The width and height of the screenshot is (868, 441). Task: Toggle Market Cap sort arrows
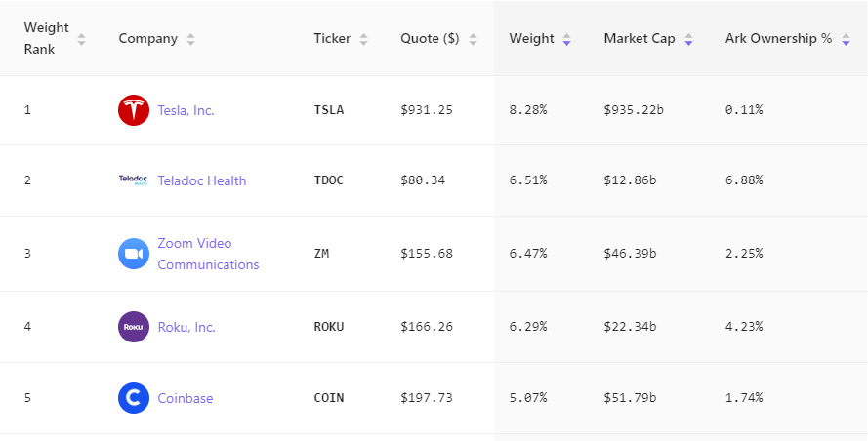[688, 39]
